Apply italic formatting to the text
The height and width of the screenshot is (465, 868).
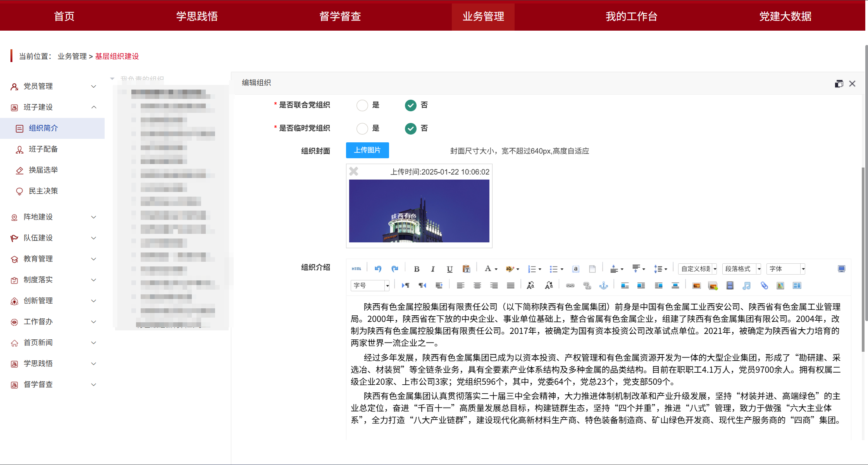click(433, 269)
